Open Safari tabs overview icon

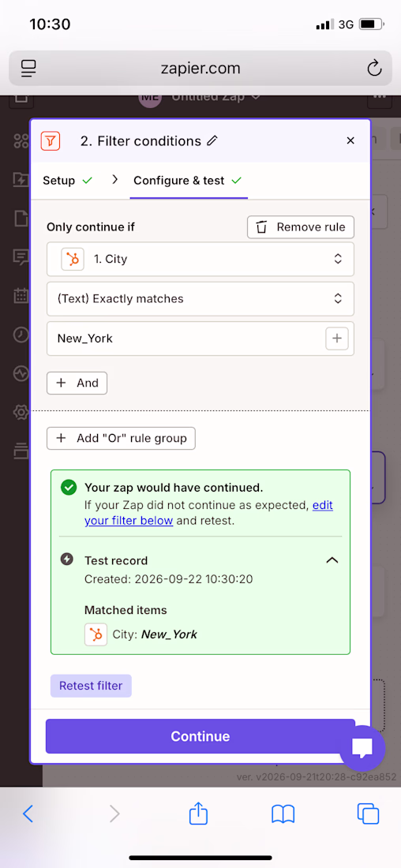(x=369, y=814)
